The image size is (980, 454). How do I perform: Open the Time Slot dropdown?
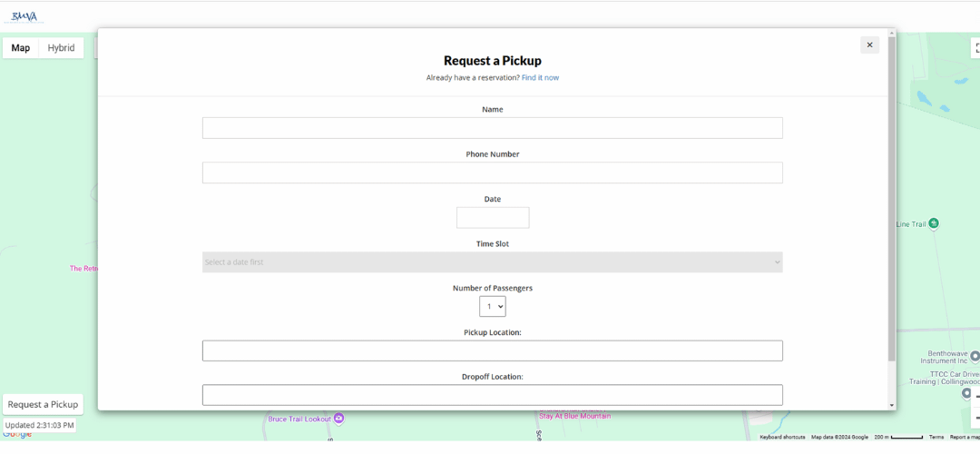click(x=492, y=262)
